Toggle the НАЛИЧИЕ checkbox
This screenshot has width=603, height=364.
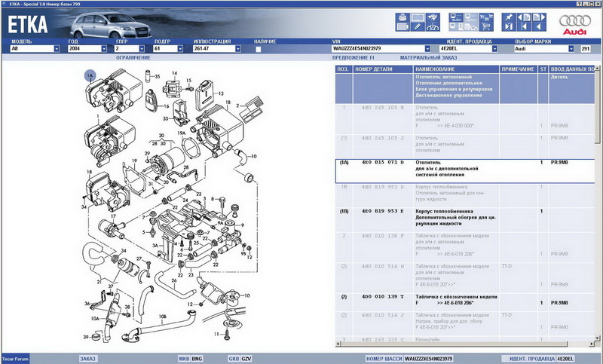(x=259, y=49)
